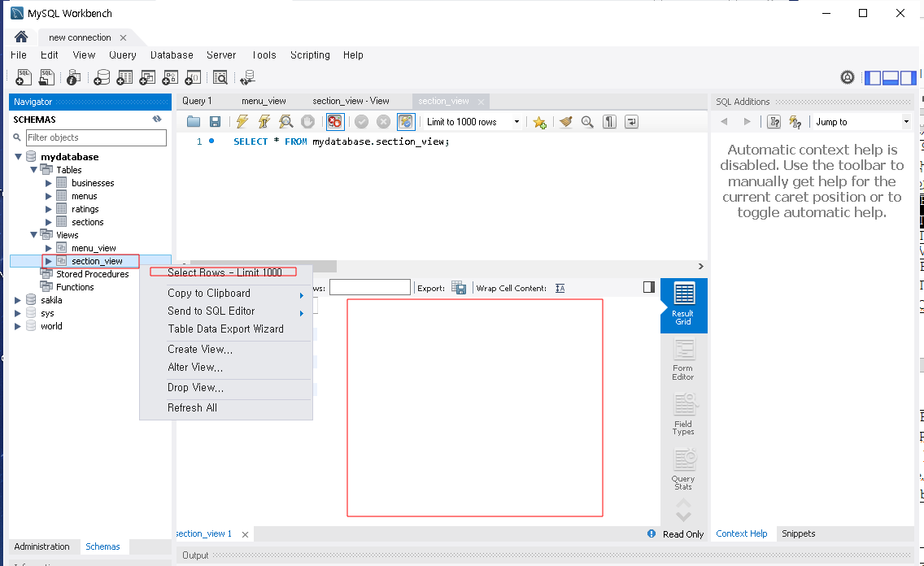Expand the sakila schema
924x566 pixels.
(x=18, y=300)
